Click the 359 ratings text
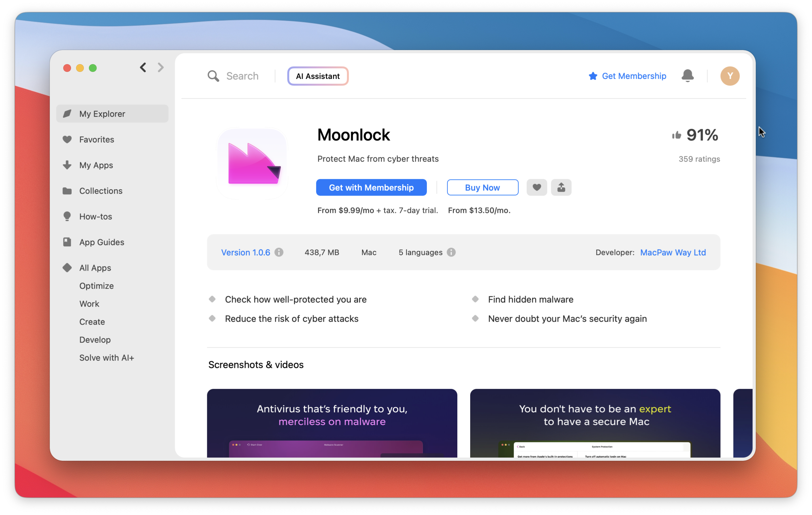This screenshot has width=812, height=515. click(699, 159)
